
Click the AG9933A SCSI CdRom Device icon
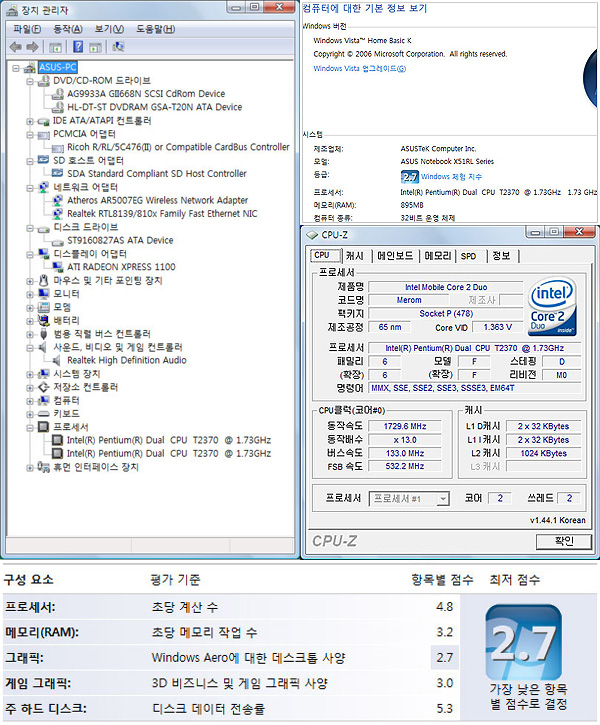[58, 94]
